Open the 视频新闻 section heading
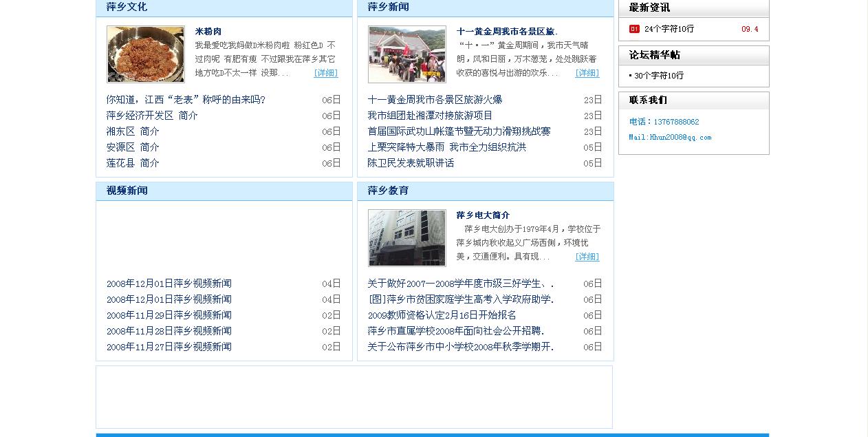 127,191
